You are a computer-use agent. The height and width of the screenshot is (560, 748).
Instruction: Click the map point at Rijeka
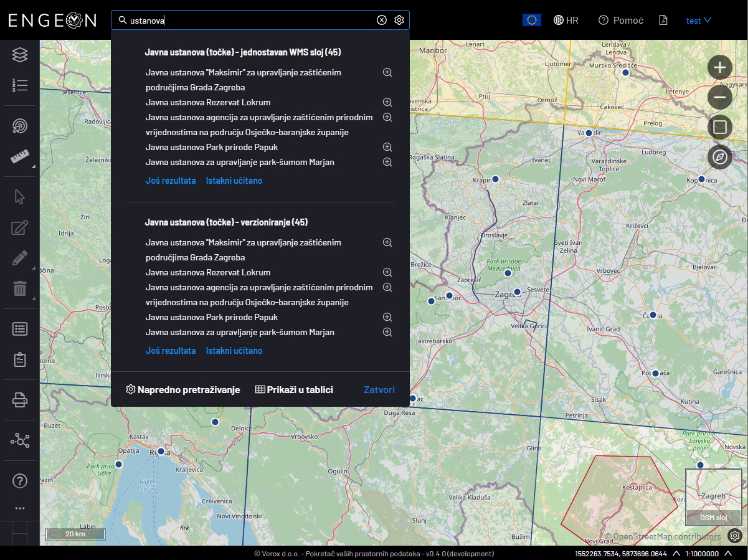(161, 451)
